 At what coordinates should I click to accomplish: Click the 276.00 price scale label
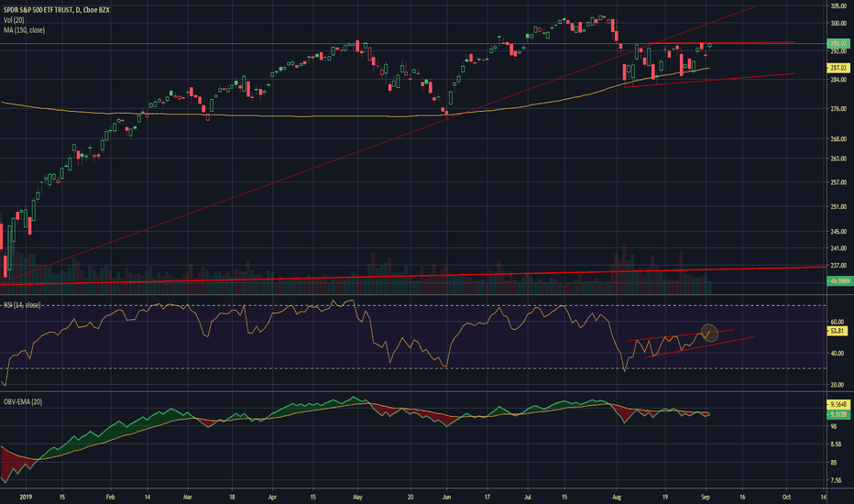click(x=838, y=109)
